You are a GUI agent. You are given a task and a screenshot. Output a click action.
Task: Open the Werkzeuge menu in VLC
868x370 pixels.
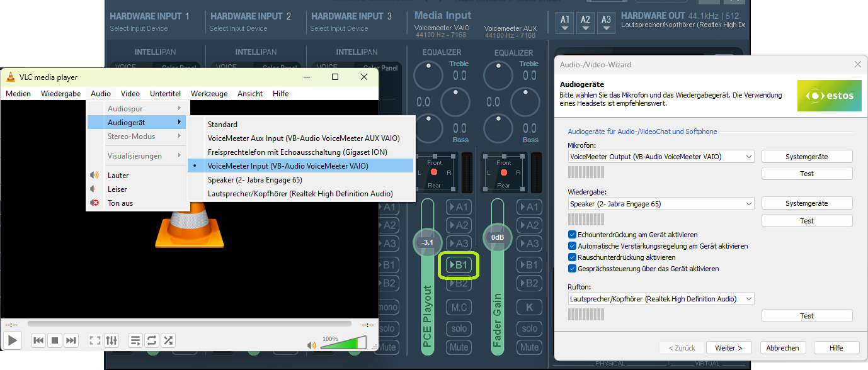pyautogui.click(x=208, y=94)
